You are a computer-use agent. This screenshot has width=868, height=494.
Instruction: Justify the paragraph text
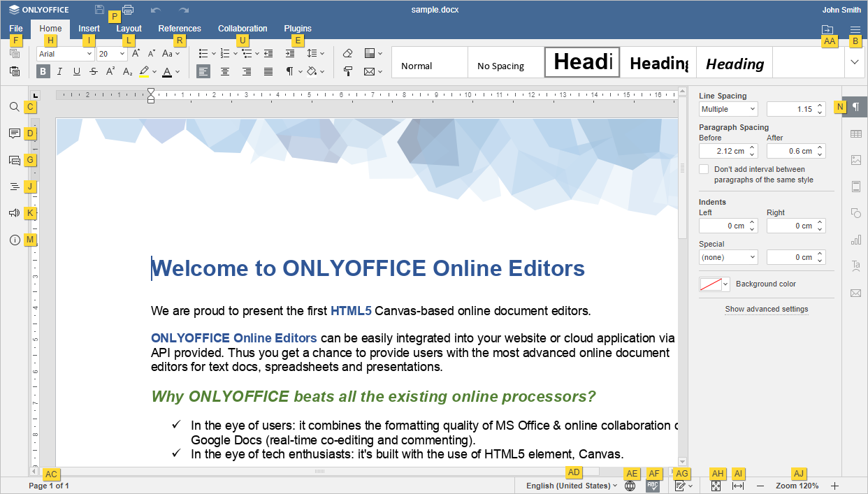click(x=268, y=71)
